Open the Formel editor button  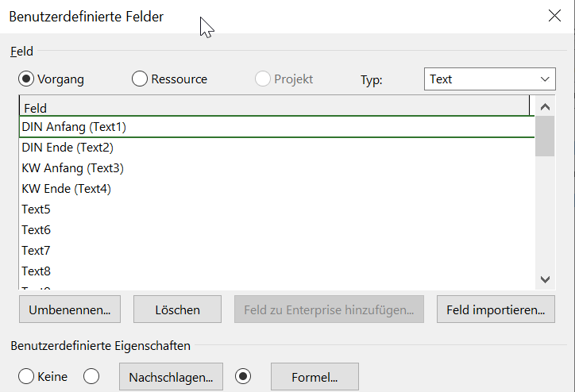click(x=315, y=377)
